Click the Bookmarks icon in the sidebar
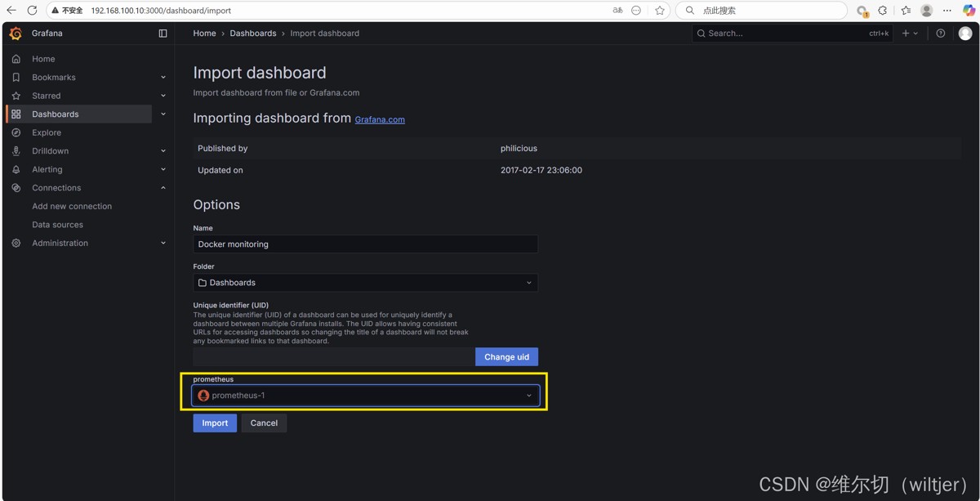Viewport: 980px width, 501px height. pos(16,78)
